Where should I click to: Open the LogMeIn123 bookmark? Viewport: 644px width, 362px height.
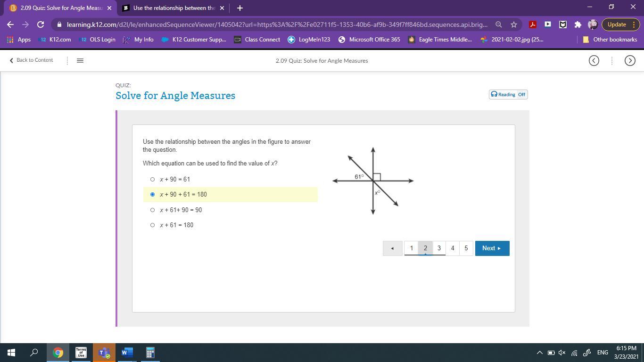point(309,40)
